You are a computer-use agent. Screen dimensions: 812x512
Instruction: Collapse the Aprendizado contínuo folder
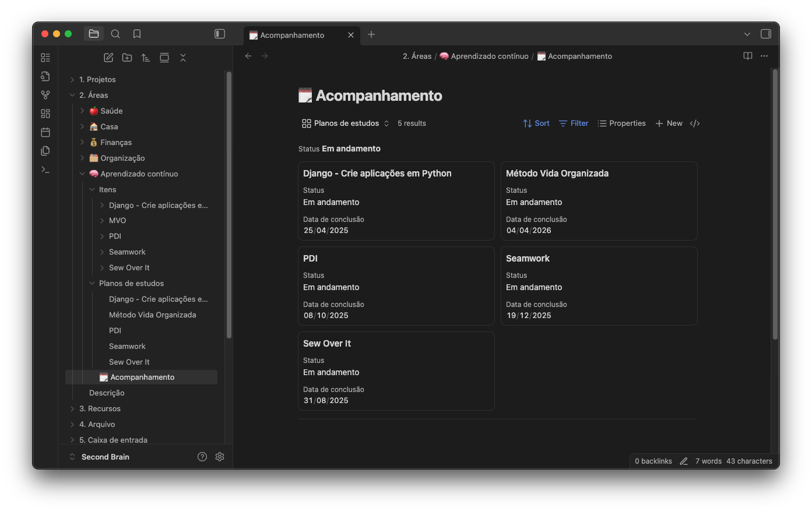coord(82,174)
